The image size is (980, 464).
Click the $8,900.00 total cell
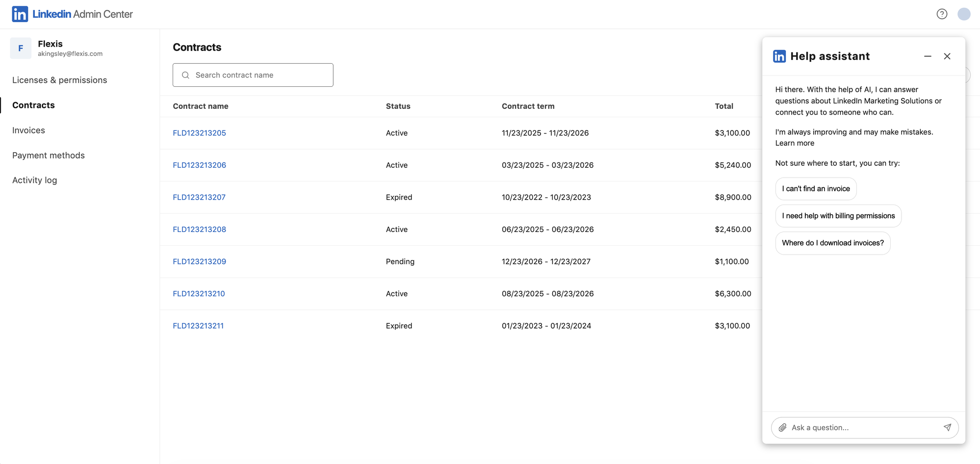point(733,197)
